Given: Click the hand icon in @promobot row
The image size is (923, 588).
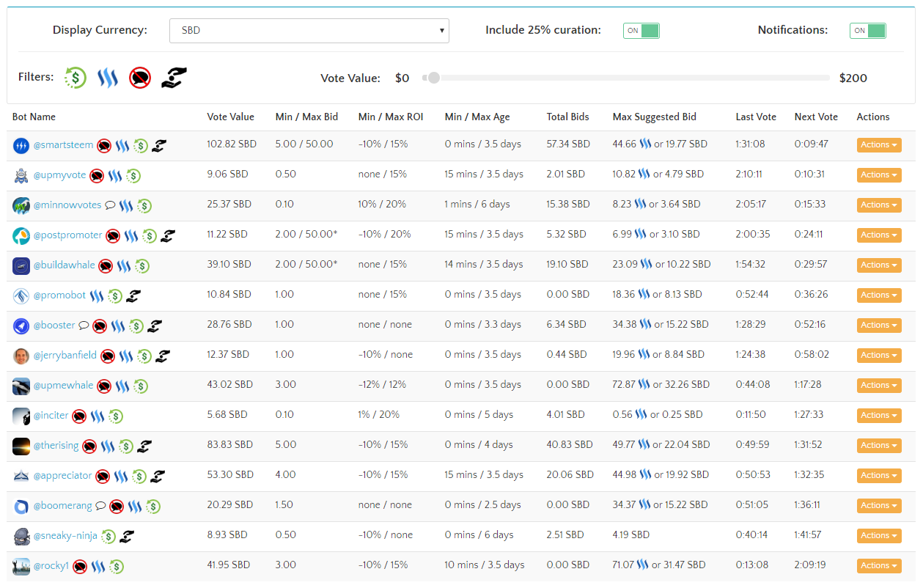Looking at the screenshot, I should (x=133, y=295).
